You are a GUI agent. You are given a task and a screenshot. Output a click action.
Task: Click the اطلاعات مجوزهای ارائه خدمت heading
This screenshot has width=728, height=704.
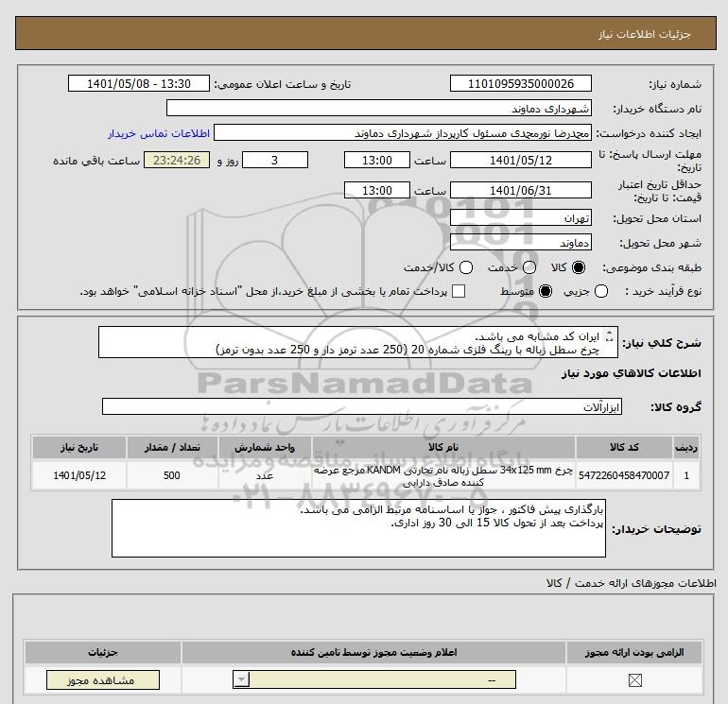[x=632, y=583]
